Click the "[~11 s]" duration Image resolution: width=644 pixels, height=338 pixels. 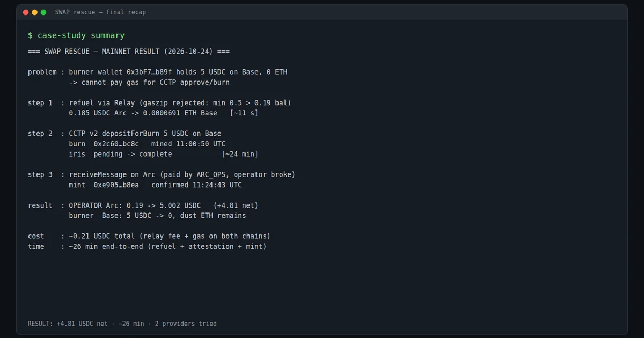point(244,113)
